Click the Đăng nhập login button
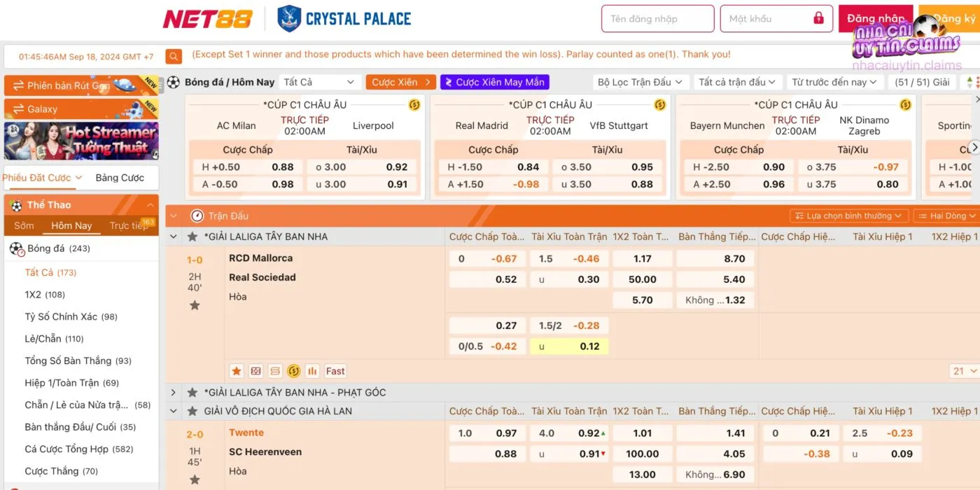The image size is (980, 490). [875, 19]
